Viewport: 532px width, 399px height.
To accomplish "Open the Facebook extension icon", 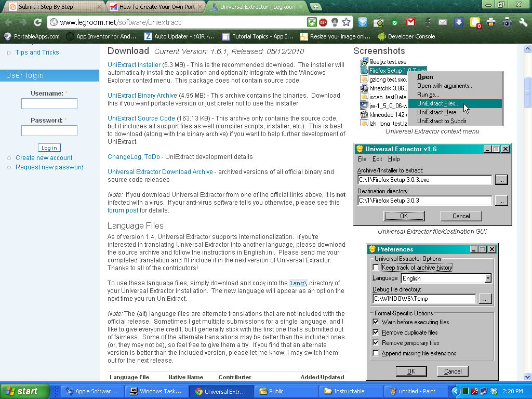I will [x=428, y=22].
